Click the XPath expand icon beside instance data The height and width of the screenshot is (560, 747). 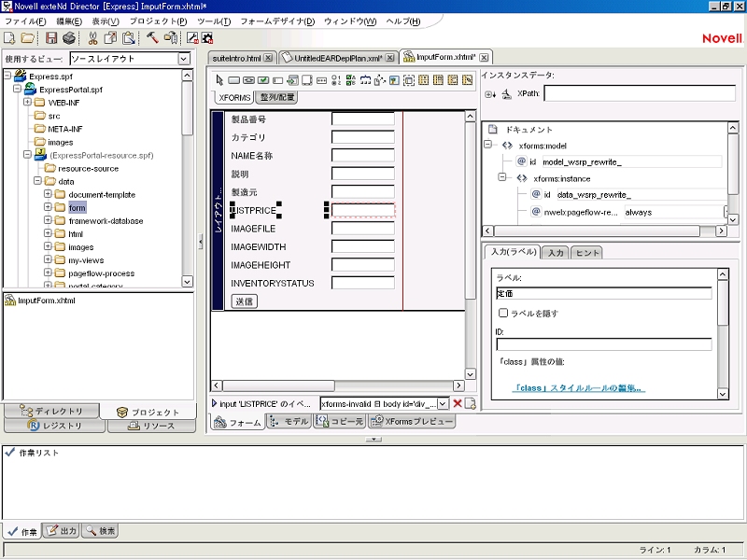pos(490,94)
